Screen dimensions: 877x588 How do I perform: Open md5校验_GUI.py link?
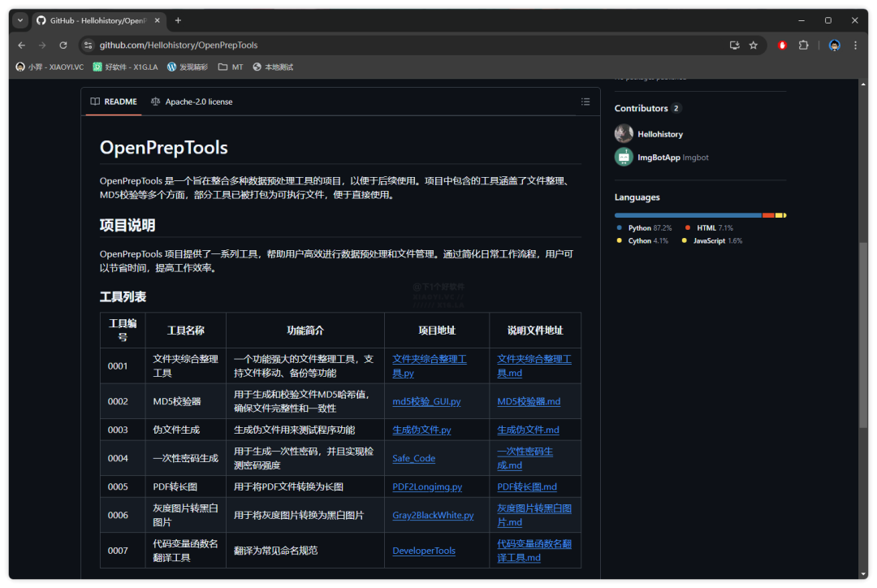[427, 402]
